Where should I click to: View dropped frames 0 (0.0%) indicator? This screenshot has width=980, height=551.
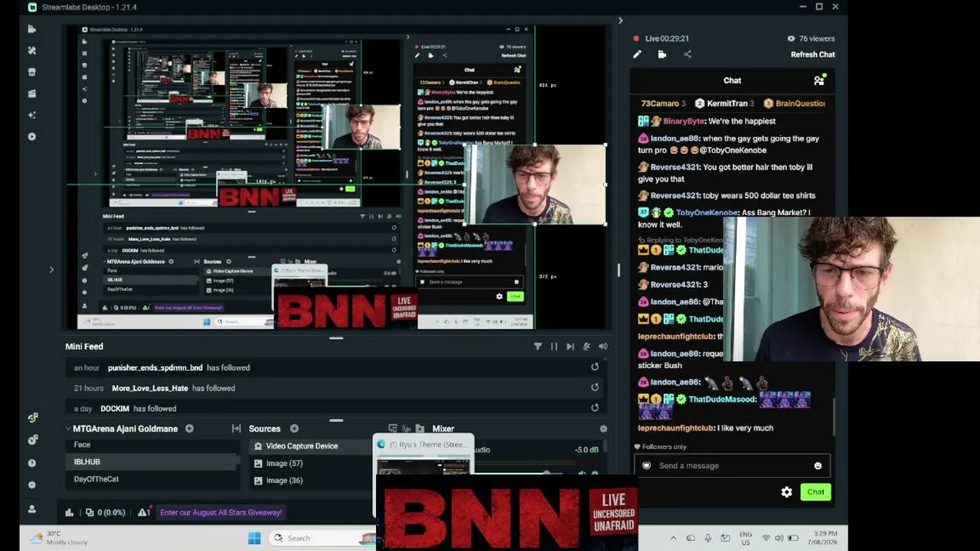(x=107, y=513)
